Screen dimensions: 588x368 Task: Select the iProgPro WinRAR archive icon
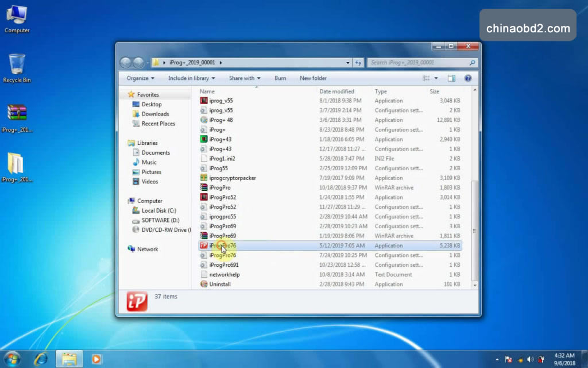click(204, 187)
